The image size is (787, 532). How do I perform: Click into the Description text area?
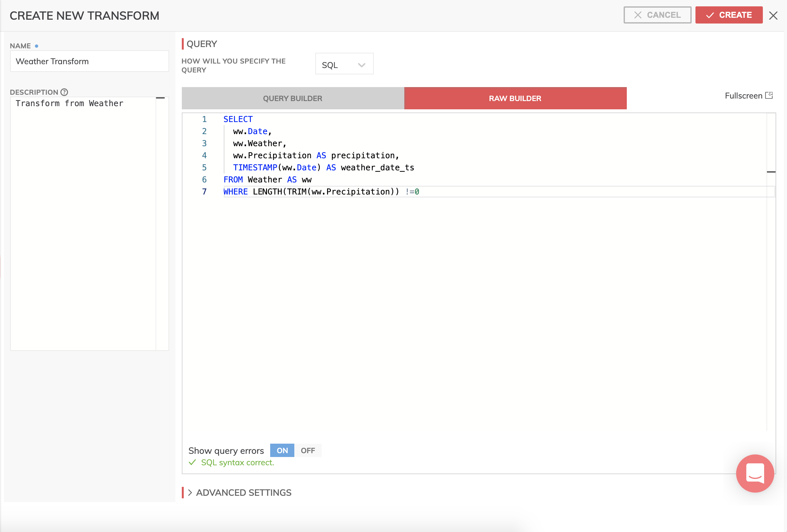click(83, 223)
